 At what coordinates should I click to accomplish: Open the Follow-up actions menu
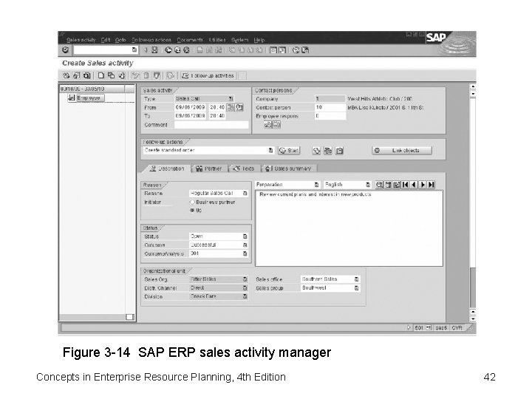point(151,40)
